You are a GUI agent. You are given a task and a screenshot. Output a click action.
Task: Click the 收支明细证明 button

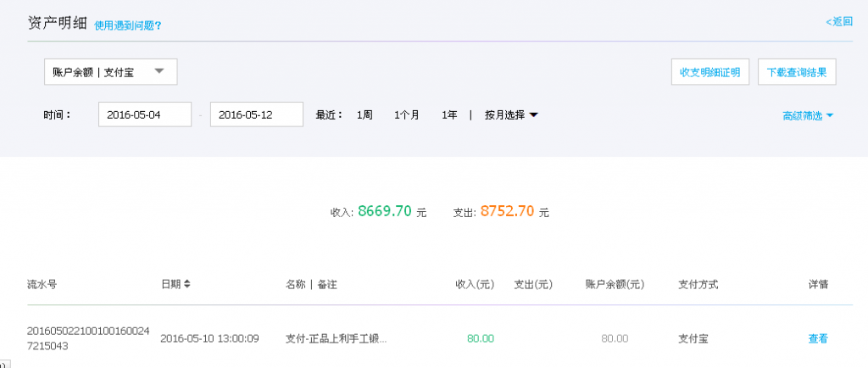(709, 72)
